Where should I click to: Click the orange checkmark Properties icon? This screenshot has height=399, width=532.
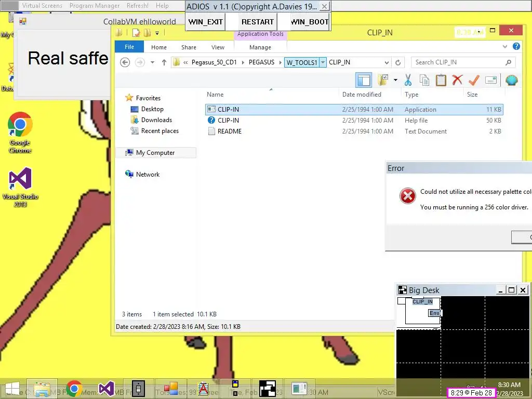tap(474, 81)
